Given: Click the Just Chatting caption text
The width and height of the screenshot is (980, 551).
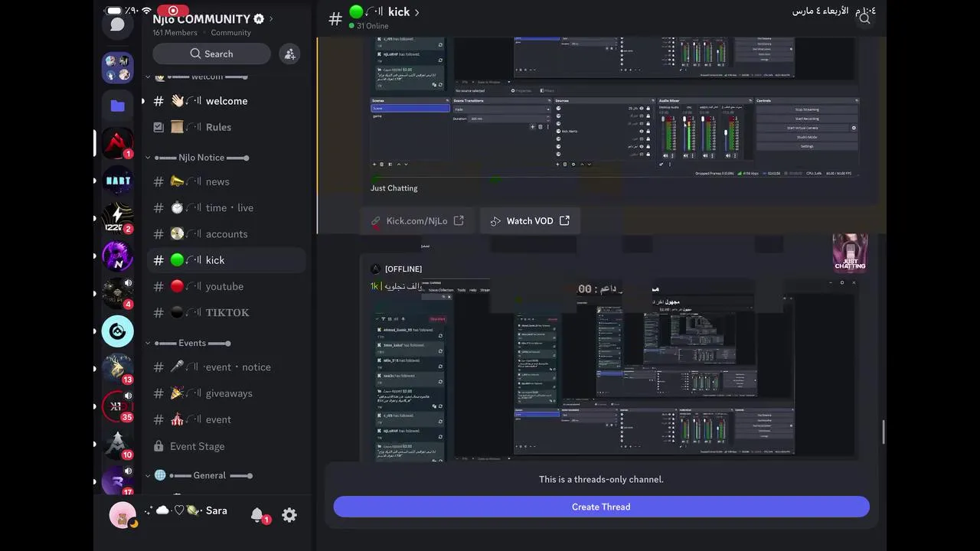Looking at the screenshot, I should (x=394, y=188).
